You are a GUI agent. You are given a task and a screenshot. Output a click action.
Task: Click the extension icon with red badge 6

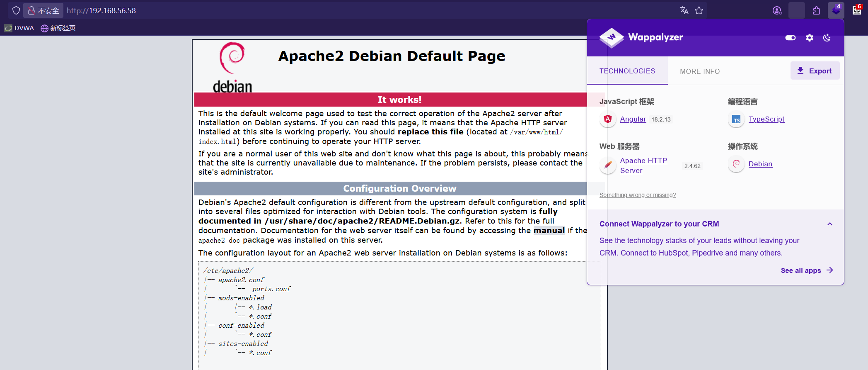tap(857, 10)
